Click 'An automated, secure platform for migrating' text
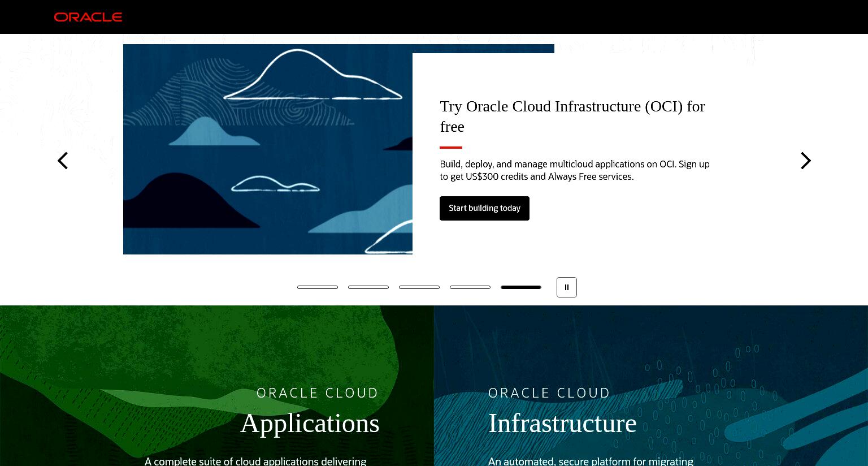Viewport: 868px width, 466px height. 591,461
